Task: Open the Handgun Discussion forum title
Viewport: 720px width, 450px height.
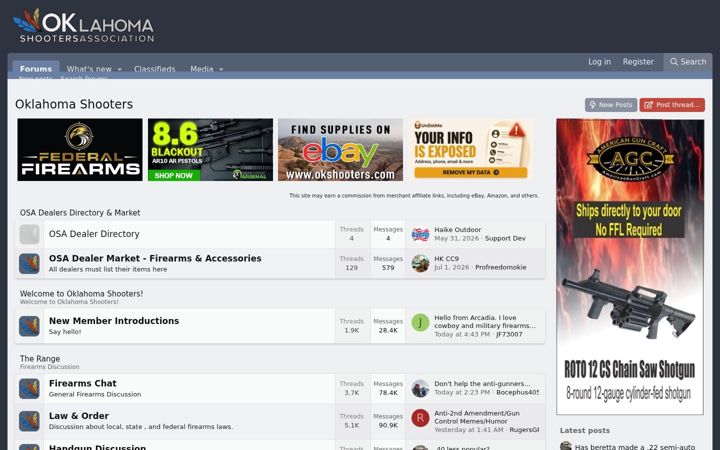Action: tap(97, 447)
